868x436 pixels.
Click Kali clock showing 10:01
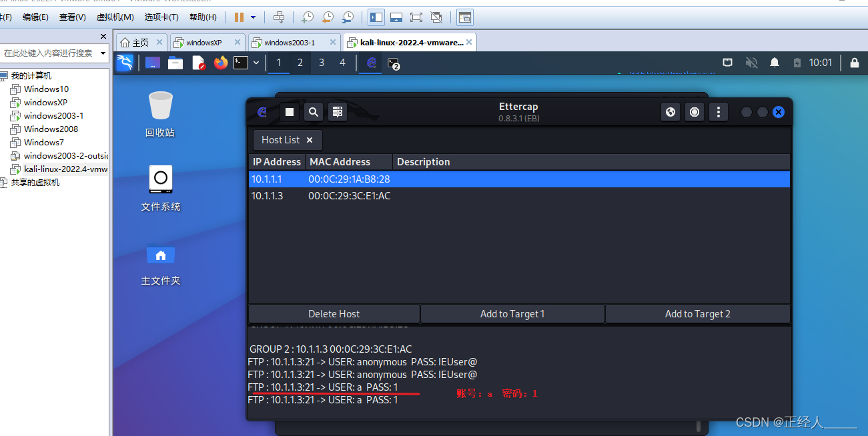tap(821, 63)
